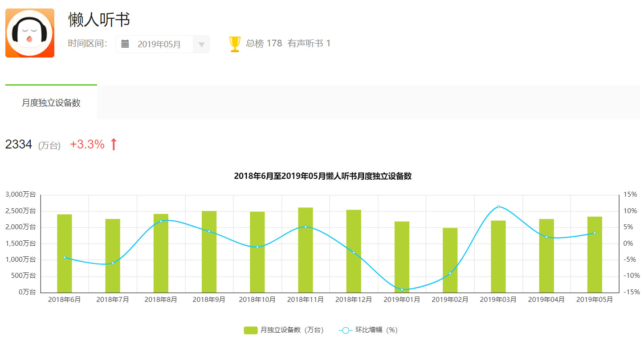Viewport: 644px width, 338px height.
Task: Click the calendar icon in date field
Action: 125,44
